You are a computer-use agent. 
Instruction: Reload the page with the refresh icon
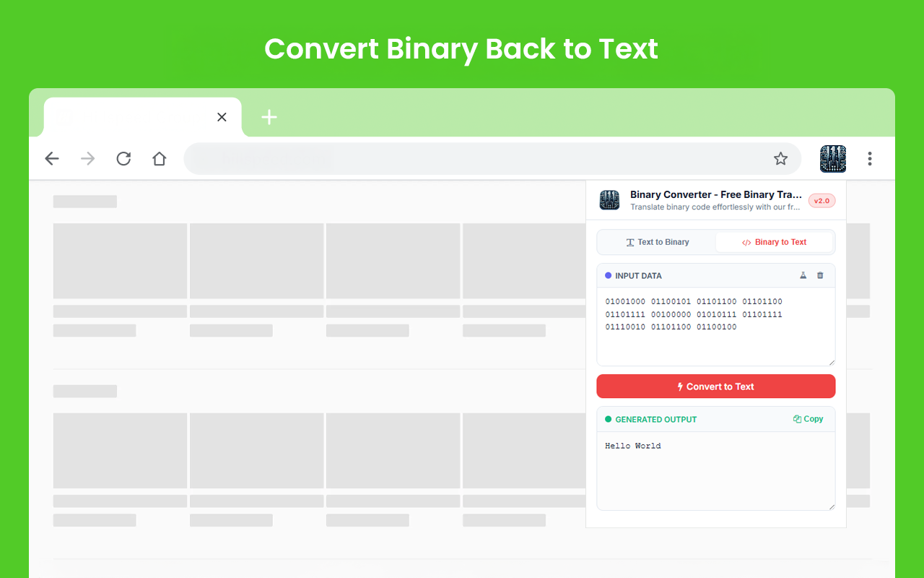(x=123, y=159)
